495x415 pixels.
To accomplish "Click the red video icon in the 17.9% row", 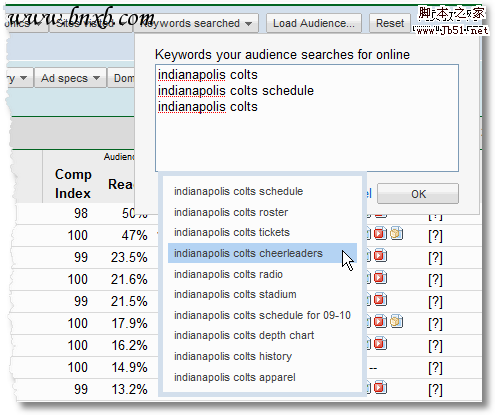I will click(380, 321).
